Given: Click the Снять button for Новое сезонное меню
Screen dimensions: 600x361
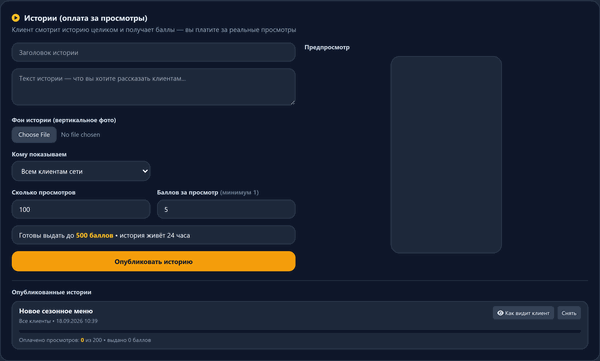Looking at the screenshot, I should click(x=569, y=313).
